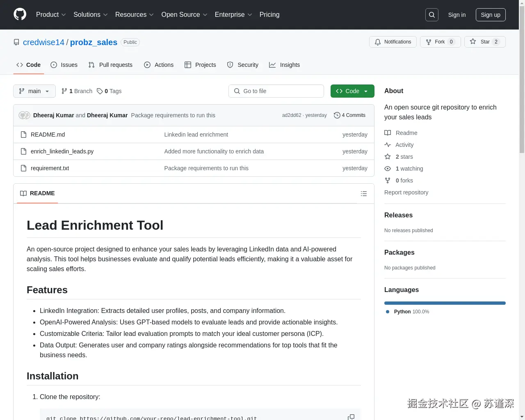Screen dimensions: 525x420
Task: Click the GitHub logo
Action: [20, 15]
